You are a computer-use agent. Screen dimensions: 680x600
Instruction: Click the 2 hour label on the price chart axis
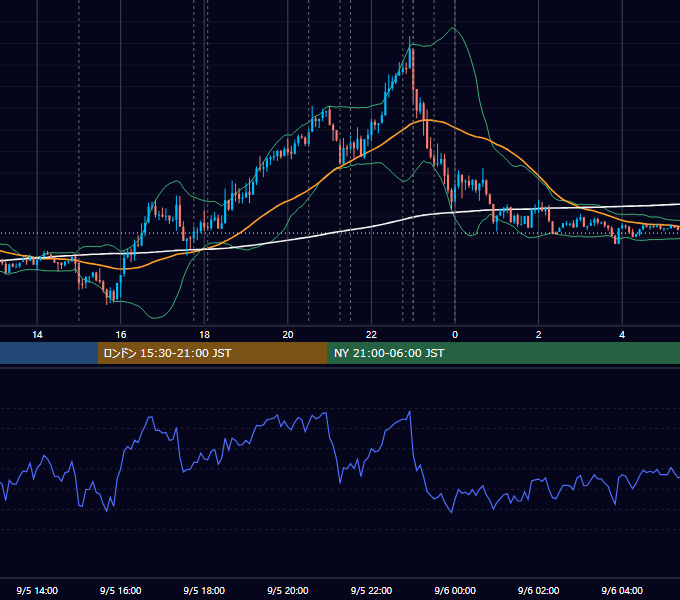539,335
